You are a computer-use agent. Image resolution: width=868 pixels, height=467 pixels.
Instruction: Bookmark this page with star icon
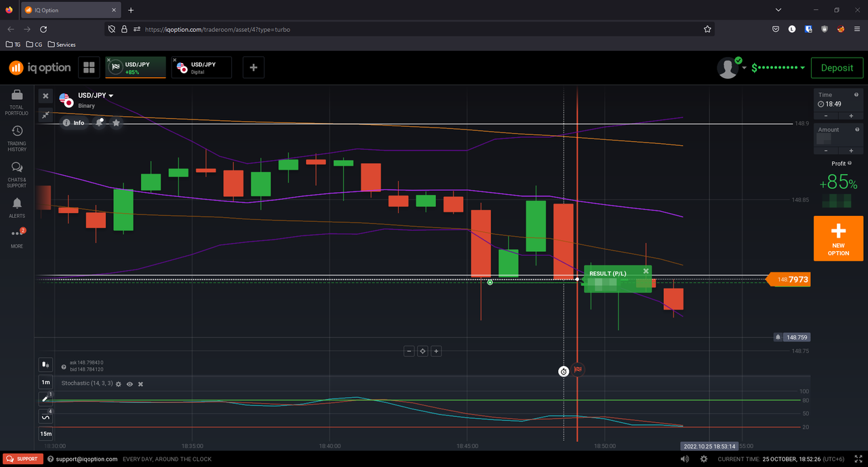707,29
